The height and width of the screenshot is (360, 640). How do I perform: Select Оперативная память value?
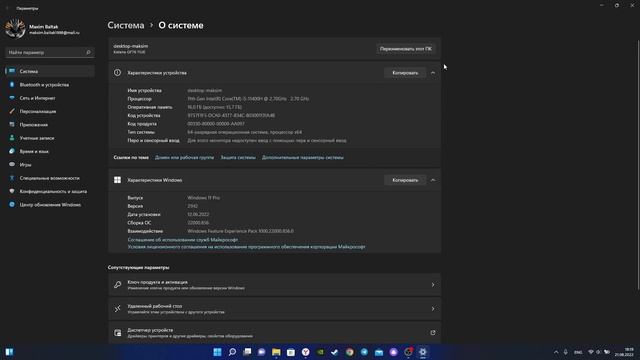[214, 107]
